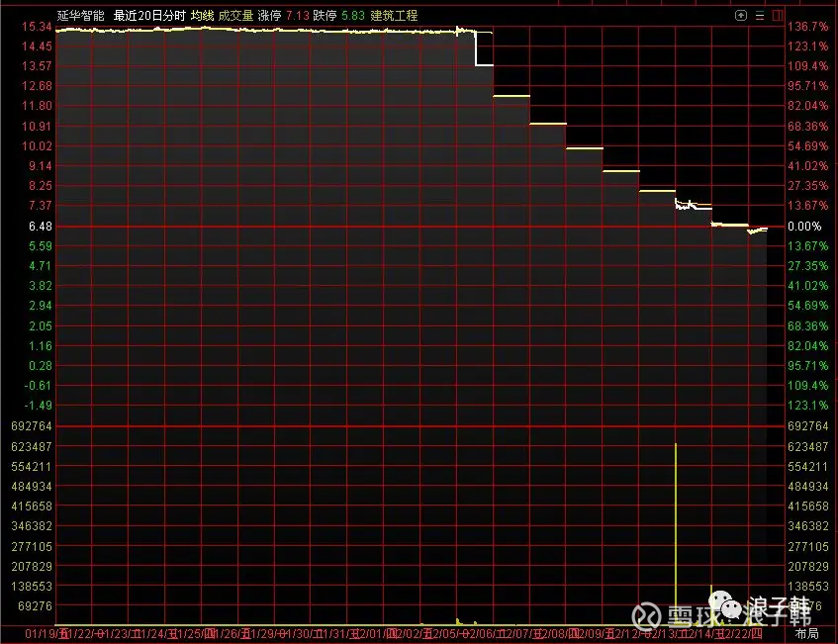Toggle the red split-panel layout icon
838x644 pixels.
(x=778, y=16)
